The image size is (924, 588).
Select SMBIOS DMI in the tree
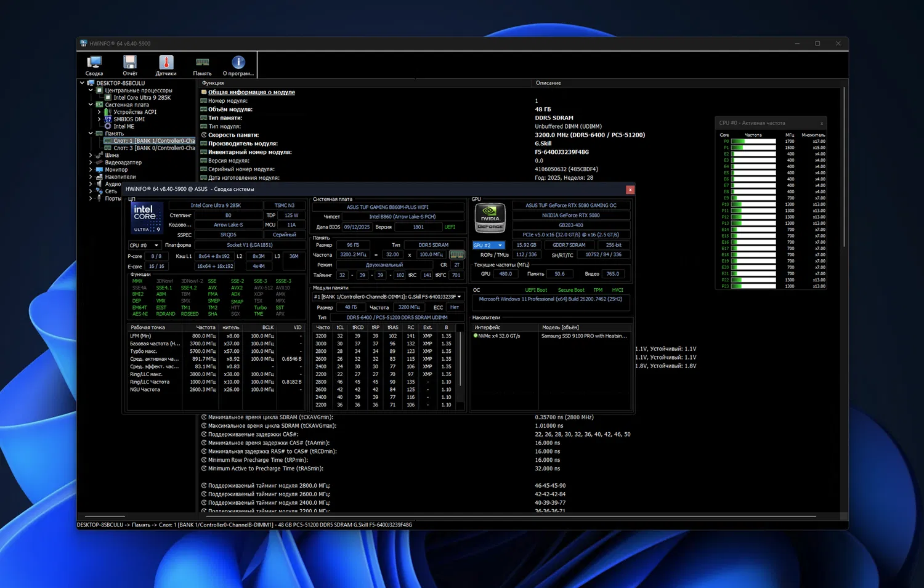pyautogui.click(x=129, y=119)
